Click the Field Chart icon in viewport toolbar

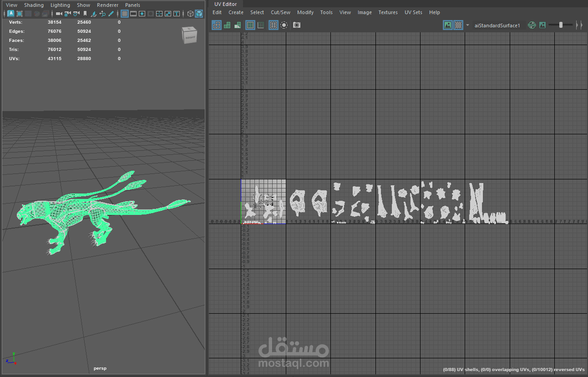pos(159,14)
